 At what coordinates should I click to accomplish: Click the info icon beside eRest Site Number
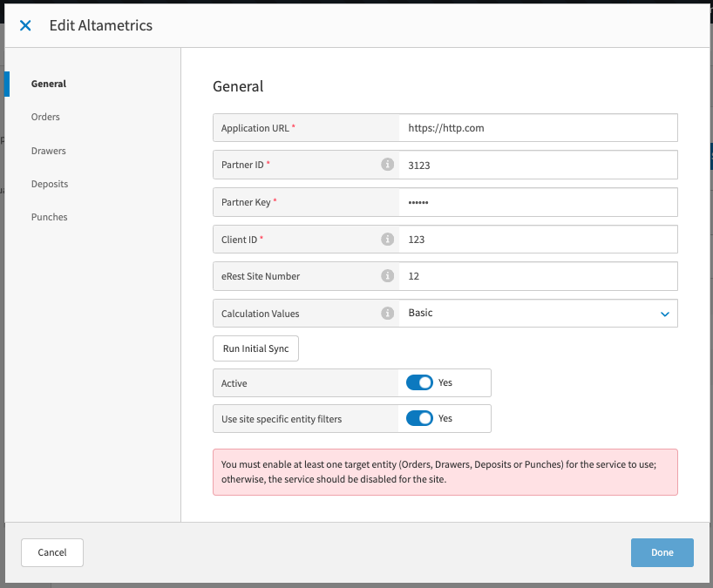click(x=387, y=276)
